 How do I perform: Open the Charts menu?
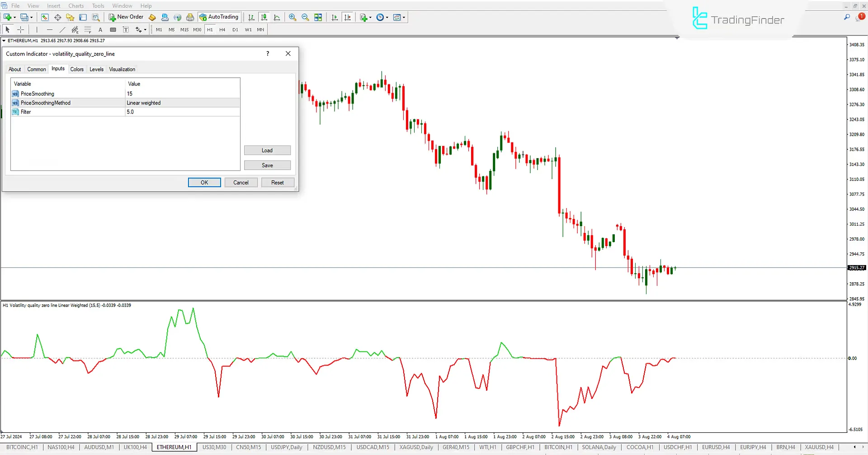pos(76,6)
